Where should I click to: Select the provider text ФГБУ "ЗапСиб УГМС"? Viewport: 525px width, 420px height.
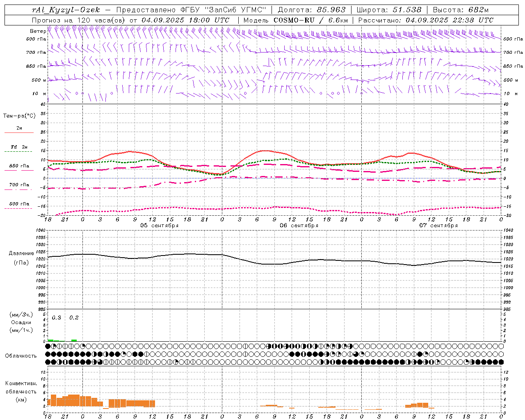pyautogui.click(x=223, y=10)
